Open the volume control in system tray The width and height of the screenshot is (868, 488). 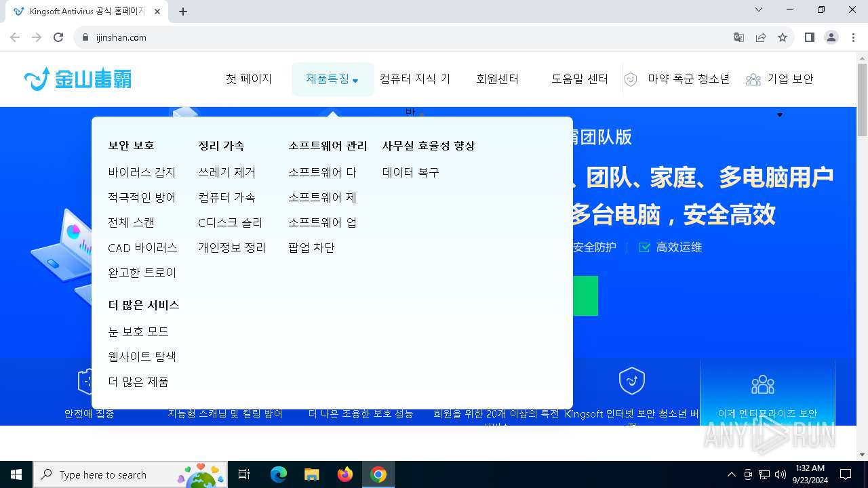point(781,474)
